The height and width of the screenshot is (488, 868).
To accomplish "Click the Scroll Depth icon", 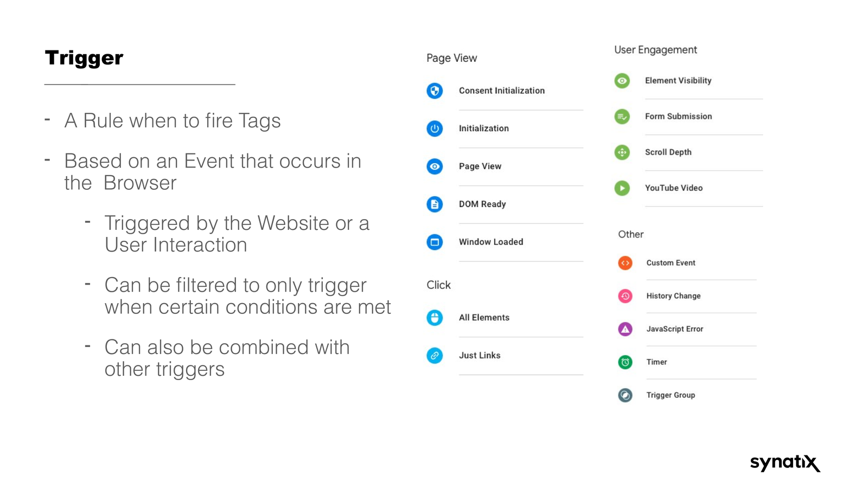I will point(622,152).
